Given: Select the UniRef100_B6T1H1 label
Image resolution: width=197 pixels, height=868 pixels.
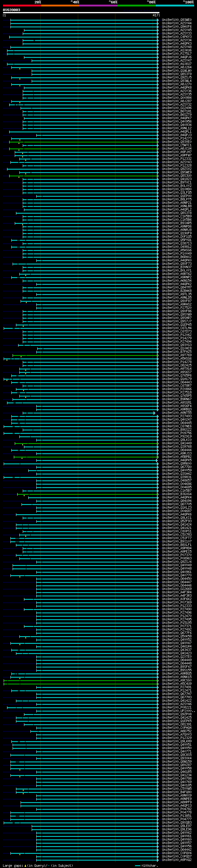Looking at the screenshot, I should [176, 111].
